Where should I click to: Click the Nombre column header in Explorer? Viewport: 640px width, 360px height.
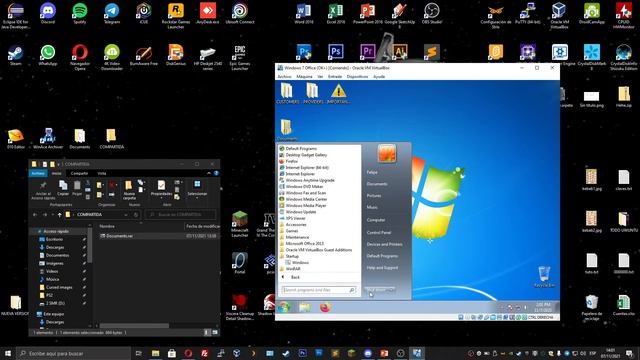(x=107, y=226)
